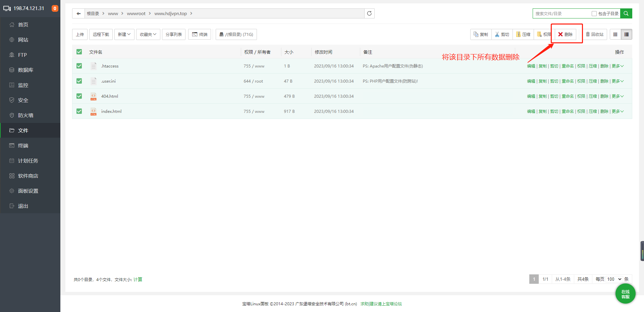Click server monitor icon beside IP address
The image size is (644, 312).
tap(7, 8)
